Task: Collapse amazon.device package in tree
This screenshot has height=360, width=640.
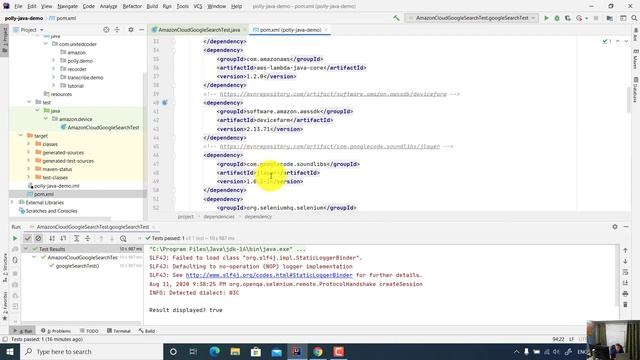Action: [x=46, y=119]
